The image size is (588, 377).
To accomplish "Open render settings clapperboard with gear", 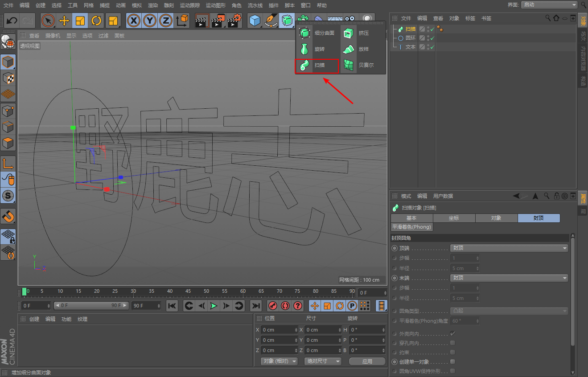I will pyautogui.click(x=234, y=20).
